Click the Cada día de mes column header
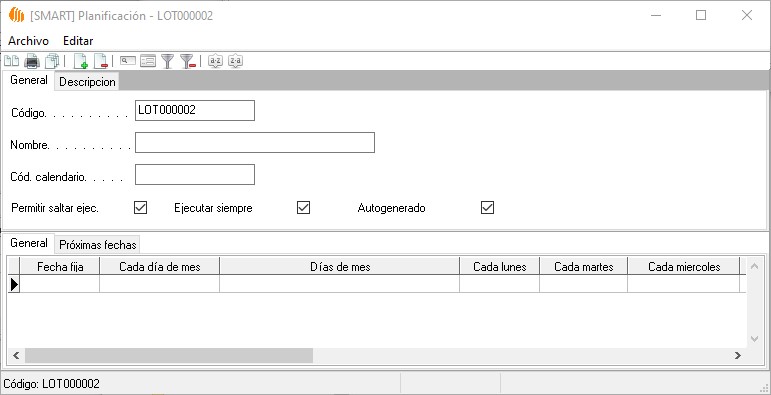 click(x=159, y=267)
